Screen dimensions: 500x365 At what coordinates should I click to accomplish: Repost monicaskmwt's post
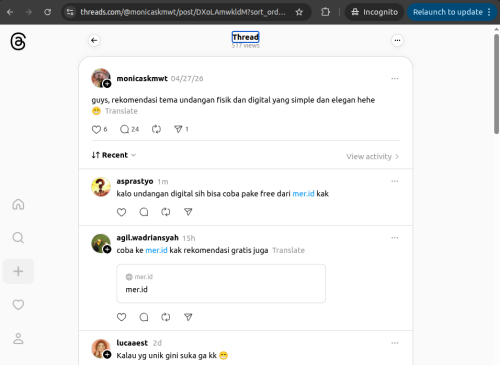[156, 129]
